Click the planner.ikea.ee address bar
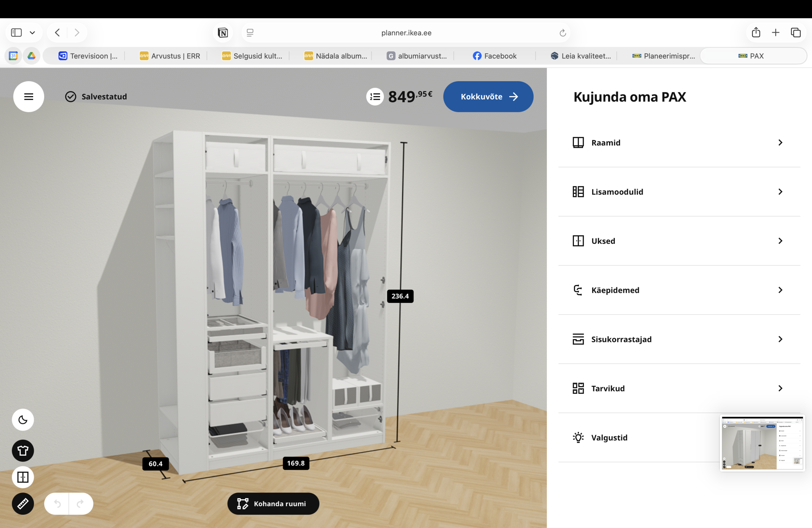Screen dimensions: 812x528 [x=406, y=33]
